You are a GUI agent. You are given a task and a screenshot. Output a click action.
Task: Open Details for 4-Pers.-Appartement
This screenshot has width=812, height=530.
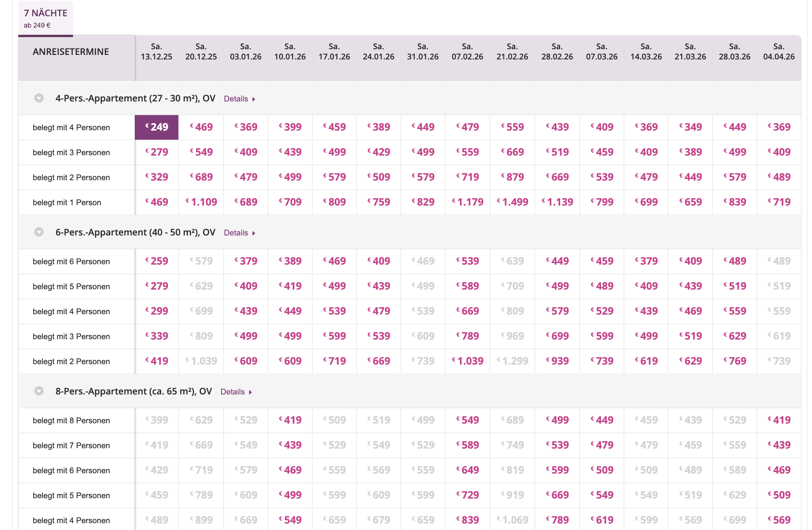[x=239, y=99]
